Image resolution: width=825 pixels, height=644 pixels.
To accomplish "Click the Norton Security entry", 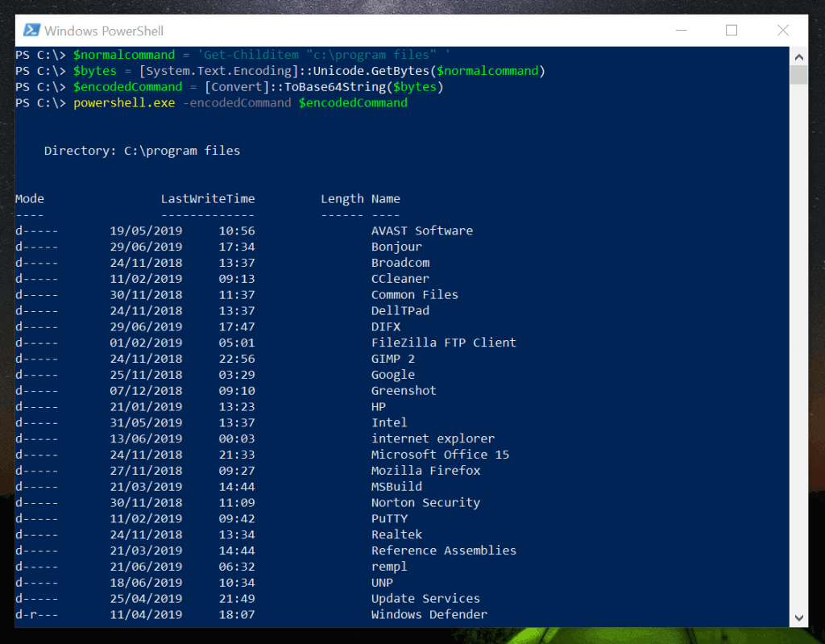I will pos(425,502).
